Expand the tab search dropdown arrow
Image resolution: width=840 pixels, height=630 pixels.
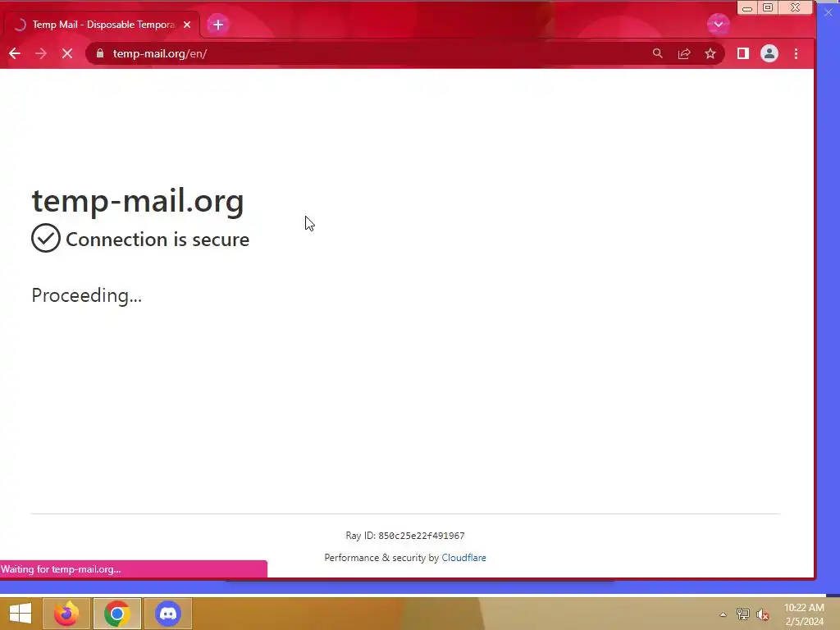[719, 24]
